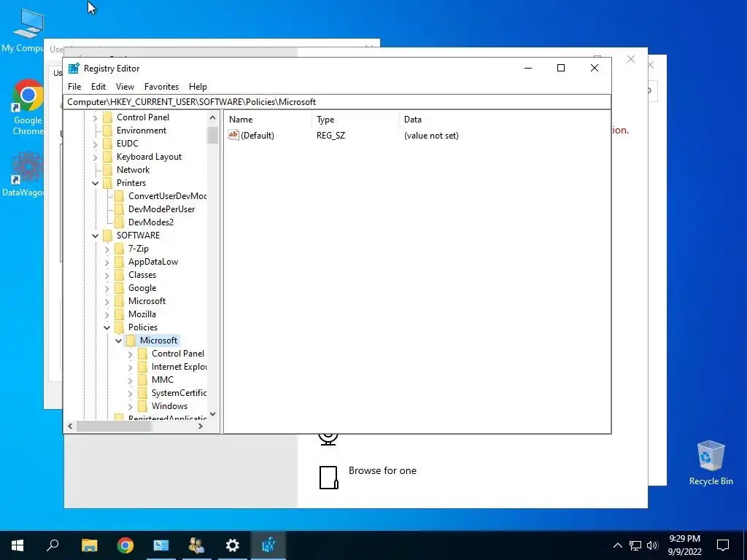Screen dimensions: 747x560
Task: Expand the AppDataLow key
Action: [107, 262]
